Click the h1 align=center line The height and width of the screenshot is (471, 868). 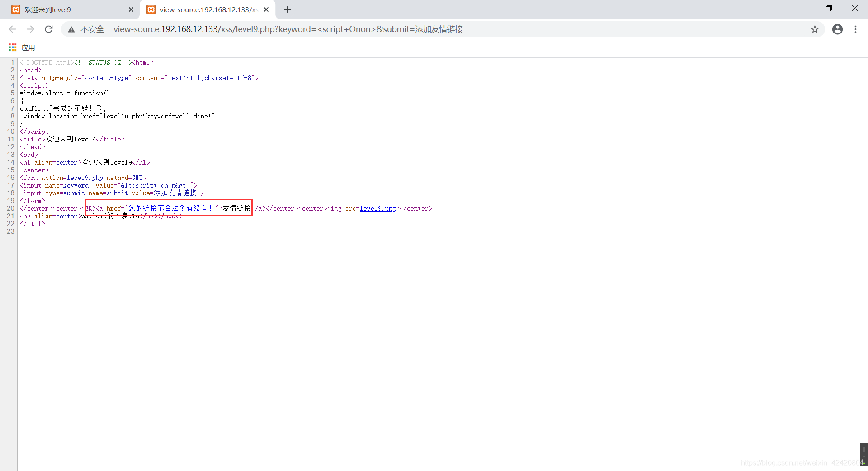tap(85, 162)
